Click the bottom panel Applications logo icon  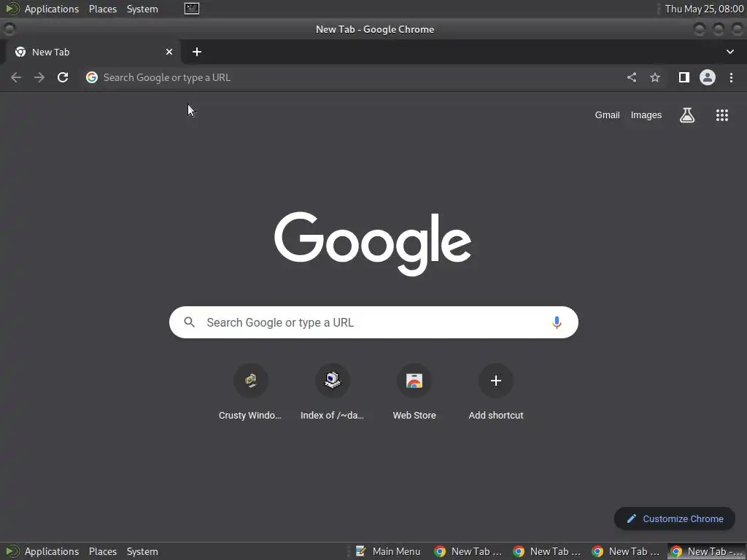click(12, 551)
